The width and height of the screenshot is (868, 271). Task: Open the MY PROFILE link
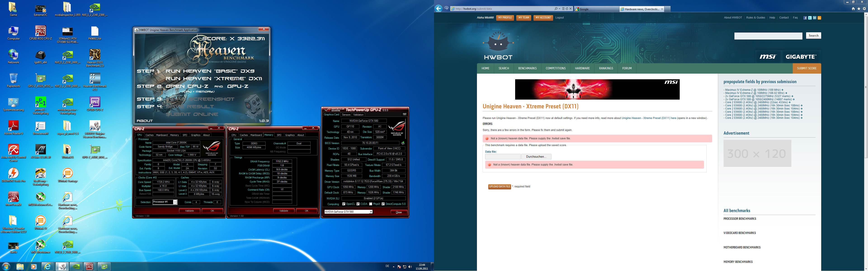pyautogui.click(x=505, y=18)
